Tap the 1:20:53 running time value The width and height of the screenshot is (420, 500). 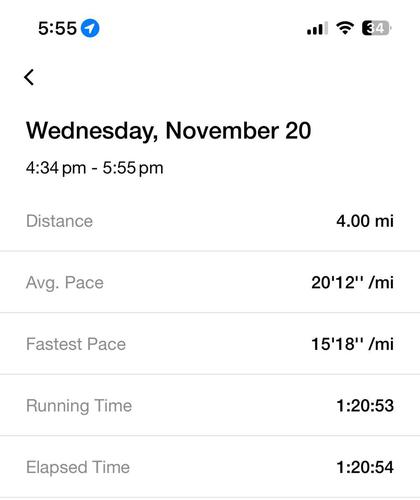[365, 406]
